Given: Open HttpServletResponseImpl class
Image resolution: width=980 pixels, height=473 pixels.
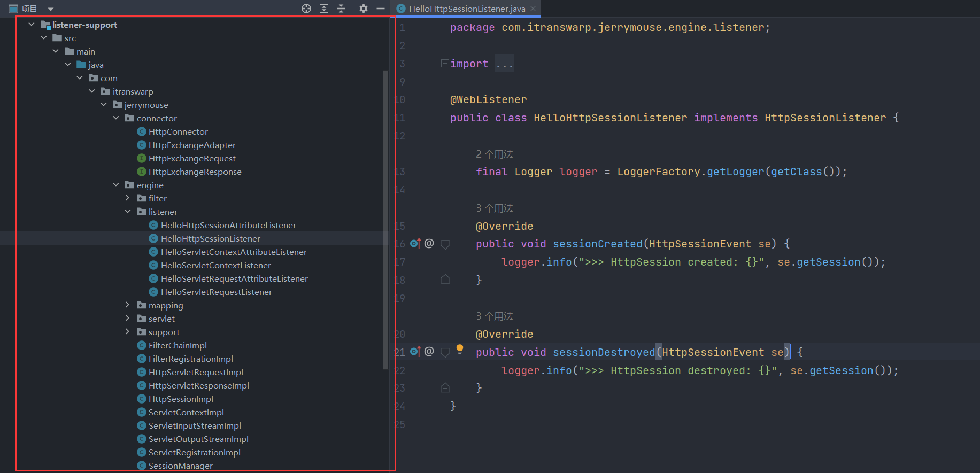Looking at the screenshot, I should coord(199,385).
